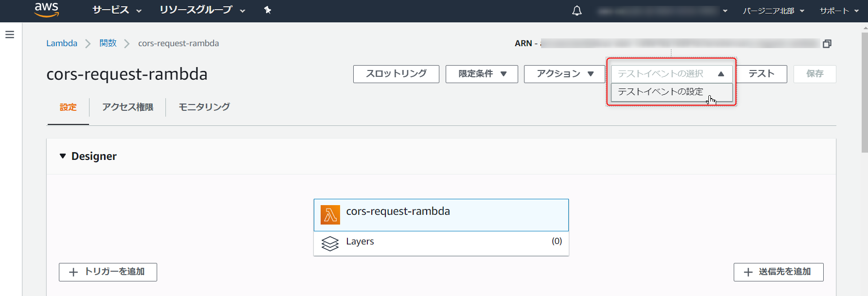Click the Layers stack icon

click(330, 243)
